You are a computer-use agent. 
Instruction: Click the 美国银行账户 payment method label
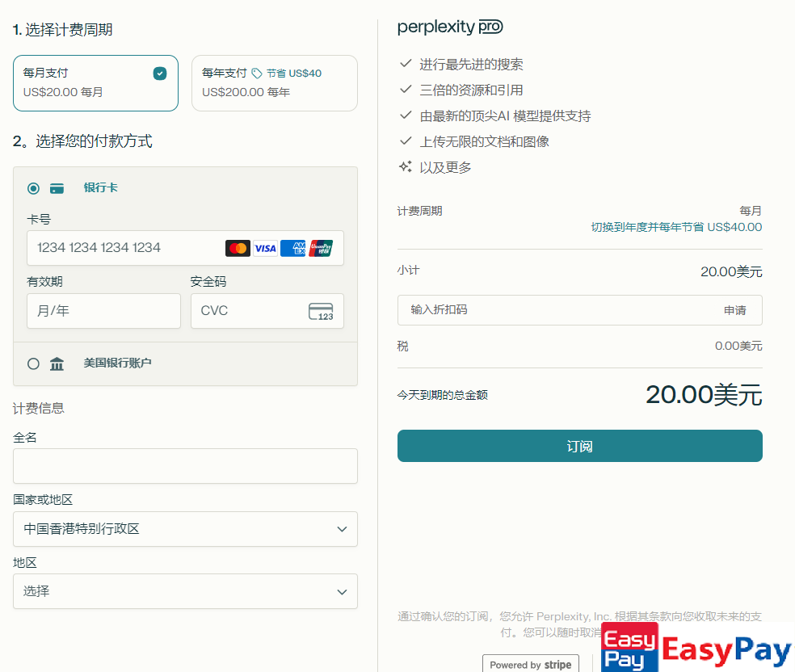tap(118, 363)
